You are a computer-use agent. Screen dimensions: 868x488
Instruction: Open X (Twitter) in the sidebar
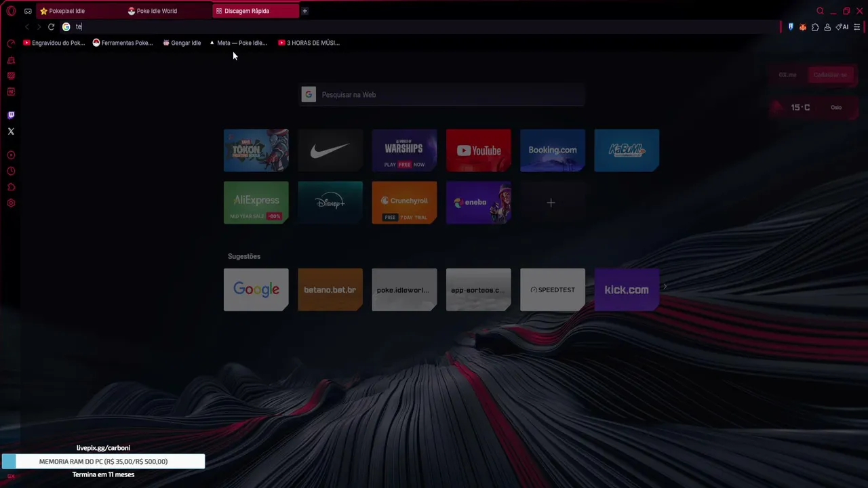(x=11, y=131)
